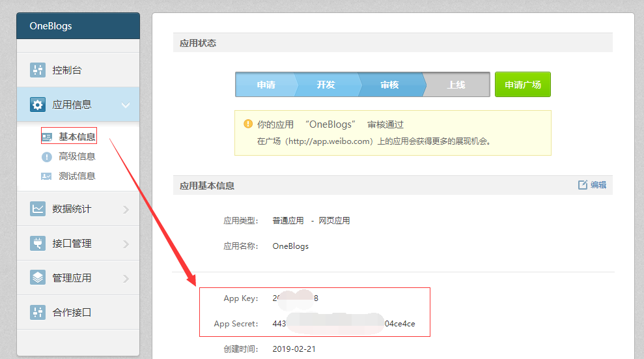
Task: Click the 控制台 sidebar icon
Action: coord(38,70)
